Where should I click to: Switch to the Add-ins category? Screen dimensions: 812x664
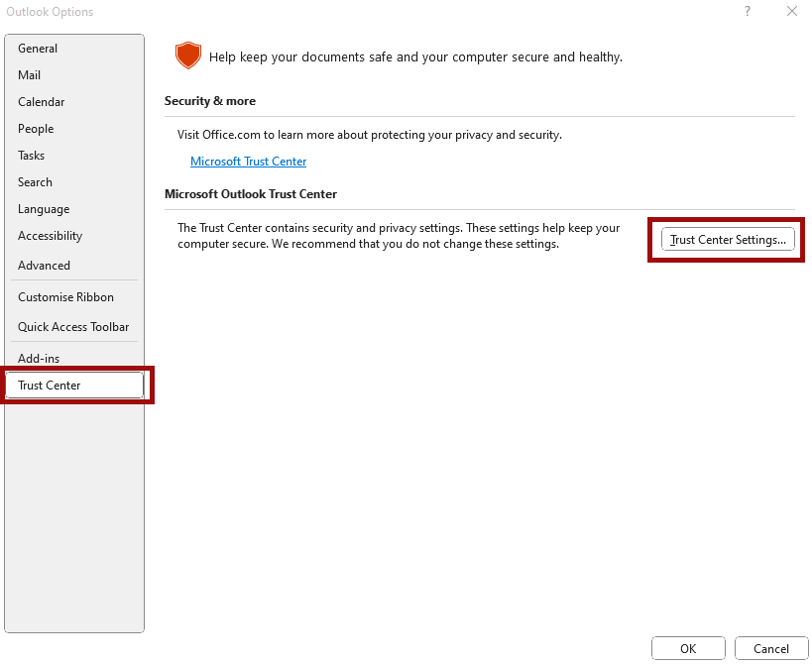[x=74, y=359]
